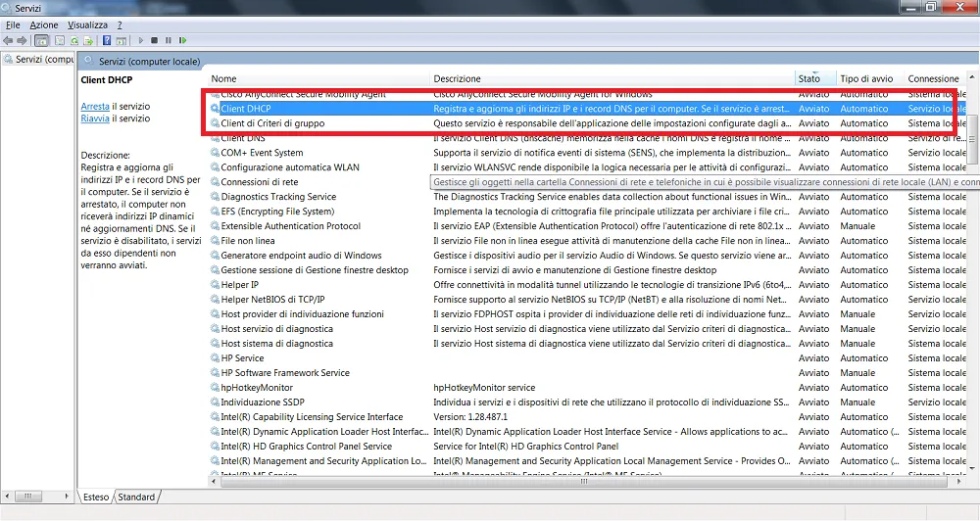The image size is (980, 521).
Task: Select Gestione sessione di Gestione finestre desktop
Action: (587, 270)
